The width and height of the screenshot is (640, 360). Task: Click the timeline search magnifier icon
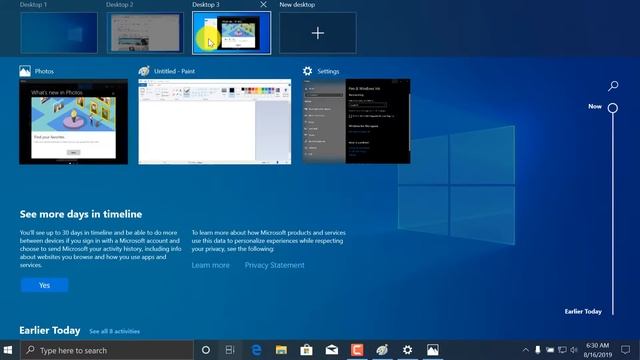click(613, 86)
